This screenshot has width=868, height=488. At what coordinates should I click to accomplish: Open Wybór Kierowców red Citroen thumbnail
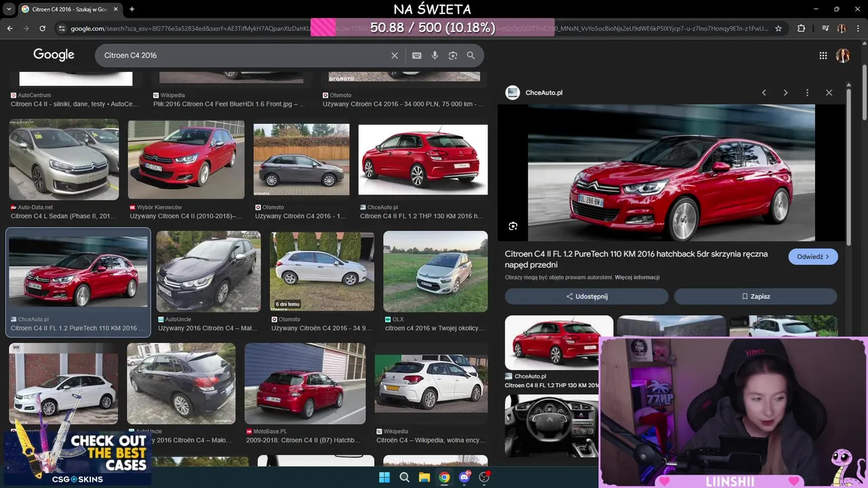coord(186,159)
